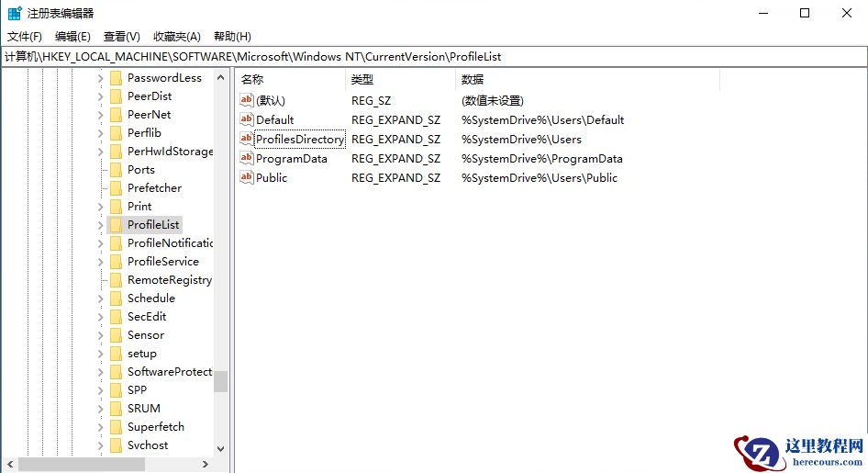The width and height of the screenshot is (868, 473).
Task: Expand the PeerDist key
Action: click(100, 97)
